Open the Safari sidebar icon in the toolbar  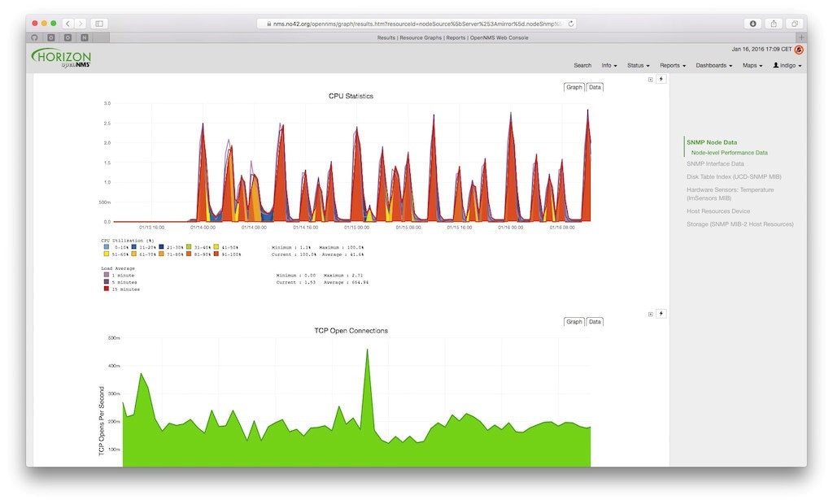(x=99, y=24)
